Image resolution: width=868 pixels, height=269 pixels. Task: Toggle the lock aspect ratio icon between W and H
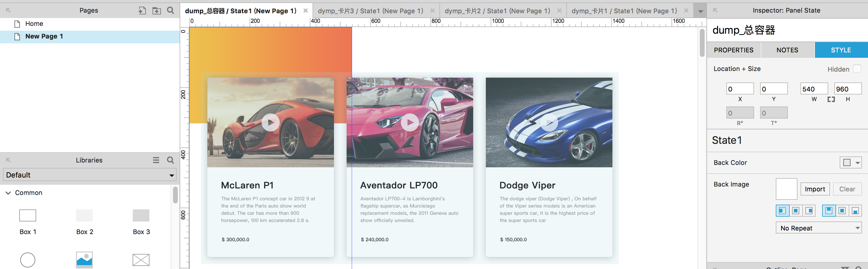[831, 100]
